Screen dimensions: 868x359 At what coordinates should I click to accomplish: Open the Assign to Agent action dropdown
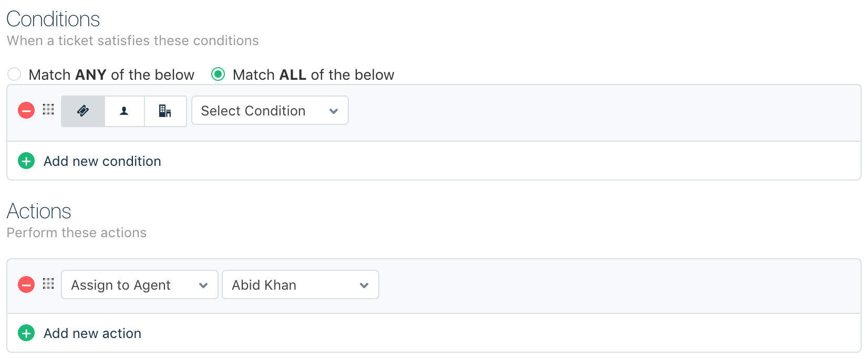[139, 284]
